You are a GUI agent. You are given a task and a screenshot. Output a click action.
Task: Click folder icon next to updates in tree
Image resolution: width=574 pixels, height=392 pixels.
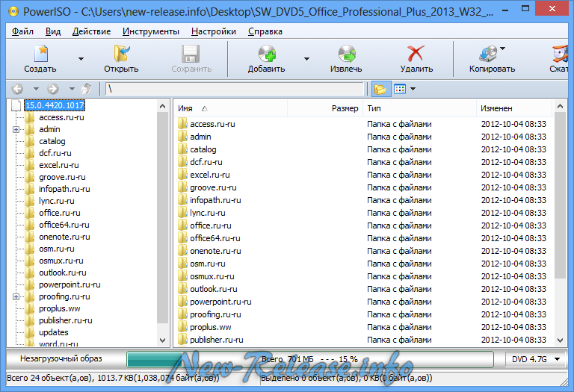click(29, 332)
